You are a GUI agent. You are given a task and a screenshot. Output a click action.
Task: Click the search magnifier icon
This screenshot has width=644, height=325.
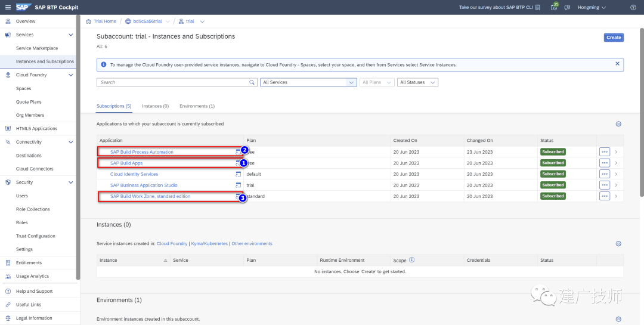252,82
